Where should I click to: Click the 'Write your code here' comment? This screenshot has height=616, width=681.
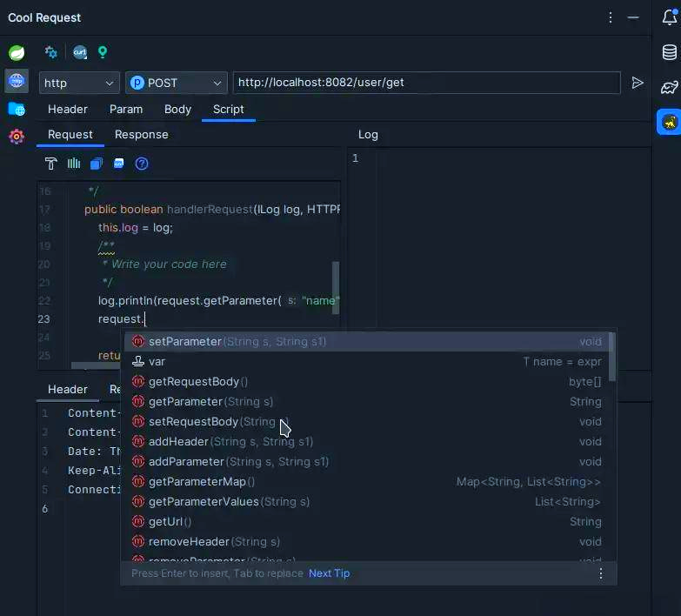point(169,264)
